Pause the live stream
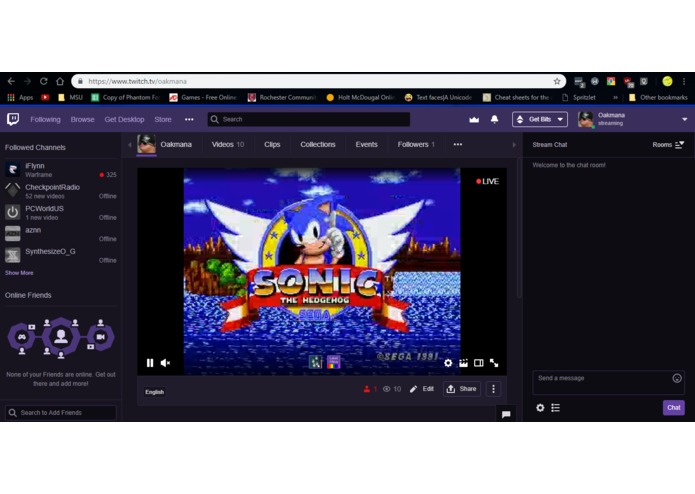The width and height of the screenshot is (695, 494). pyautogui.click(x=150, y=363)
